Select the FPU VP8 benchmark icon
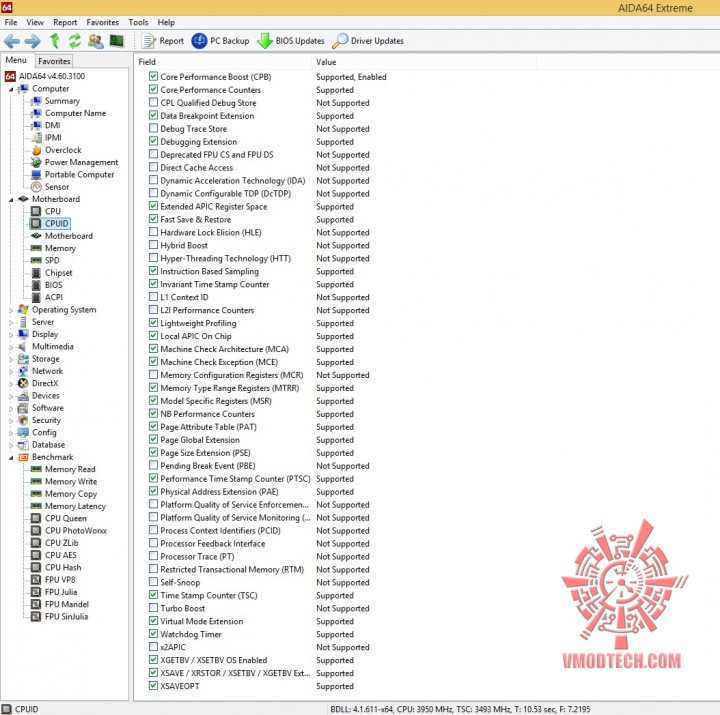This screenshot has height=715, width=720. tap(36, 580)
